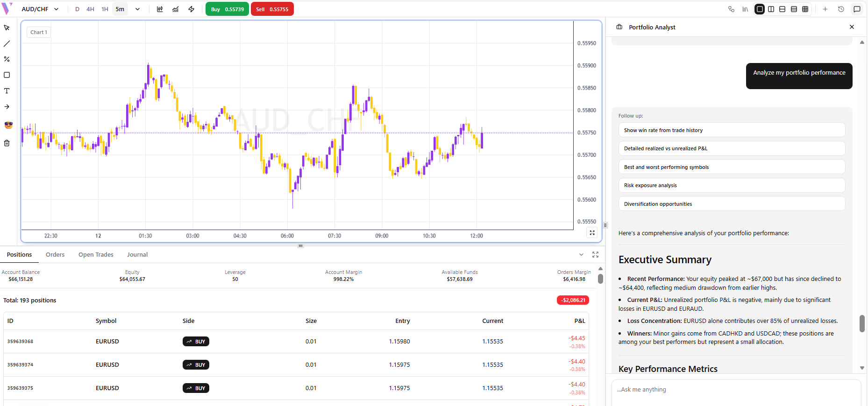Collapse the positions panel with chevron

[581, 255]
